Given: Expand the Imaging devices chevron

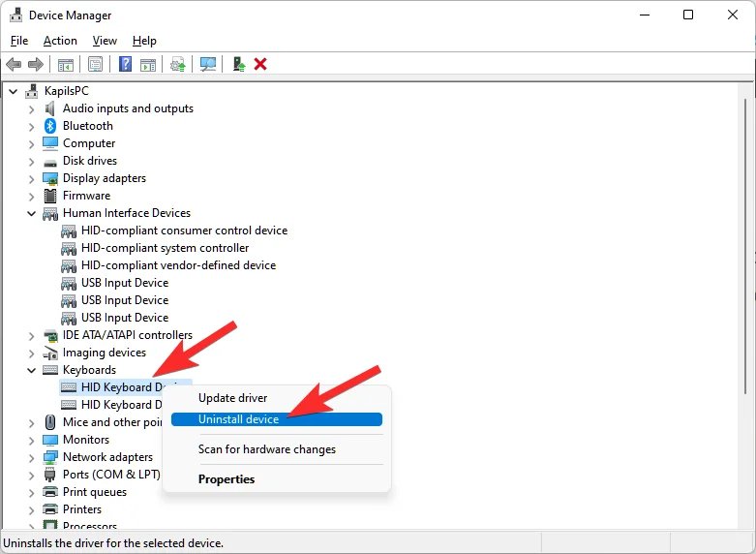Looking at the screenshot, I should [x=31, y=353].
